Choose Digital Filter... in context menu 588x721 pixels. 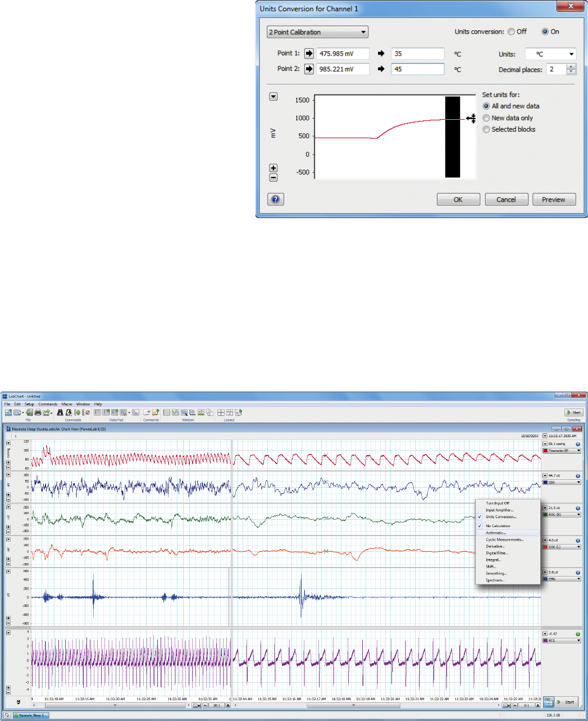click(x=508, y=553)
